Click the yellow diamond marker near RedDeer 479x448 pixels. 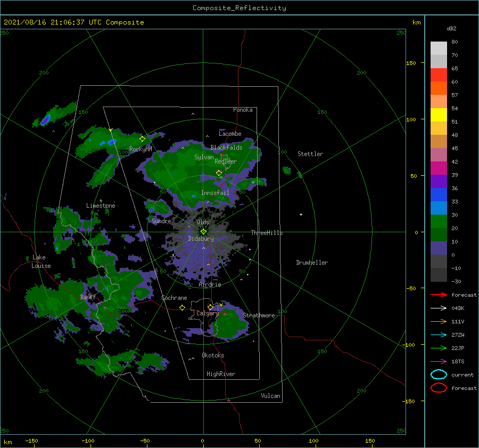click(219, 173)
